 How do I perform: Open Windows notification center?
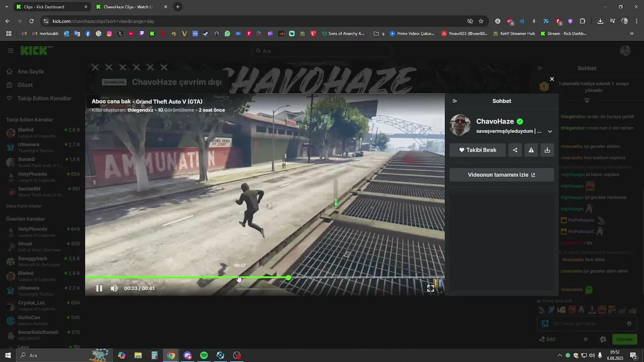click(x=633, y=355)
